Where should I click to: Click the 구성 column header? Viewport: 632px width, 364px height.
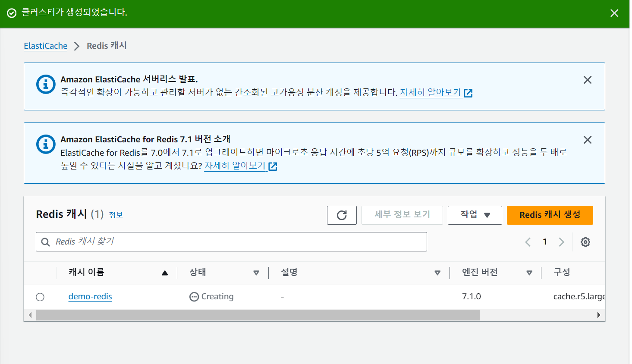pyautogui.click(x=562, y=272)
